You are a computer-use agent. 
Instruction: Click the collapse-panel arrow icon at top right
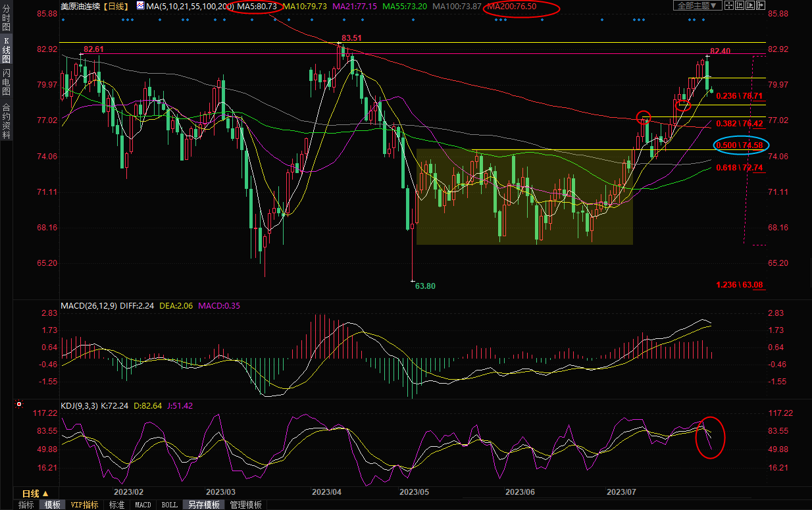[761, 5]
